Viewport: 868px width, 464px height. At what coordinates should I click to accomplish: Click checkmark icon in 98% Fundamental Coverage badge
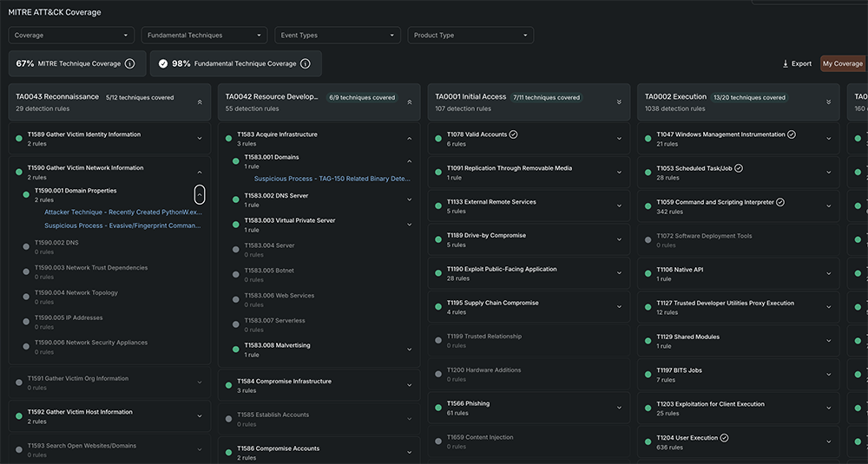[x=163, y=63]
